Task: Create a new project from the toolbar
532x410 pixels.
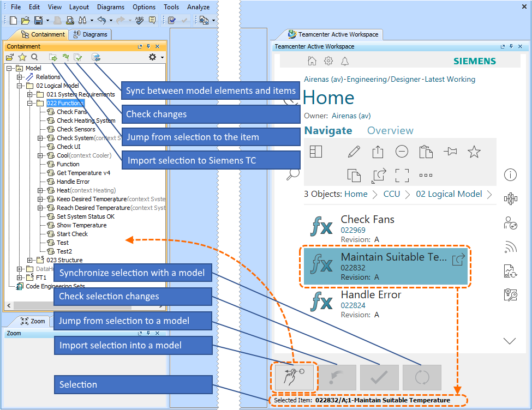Action: click(x=13, y=20)
